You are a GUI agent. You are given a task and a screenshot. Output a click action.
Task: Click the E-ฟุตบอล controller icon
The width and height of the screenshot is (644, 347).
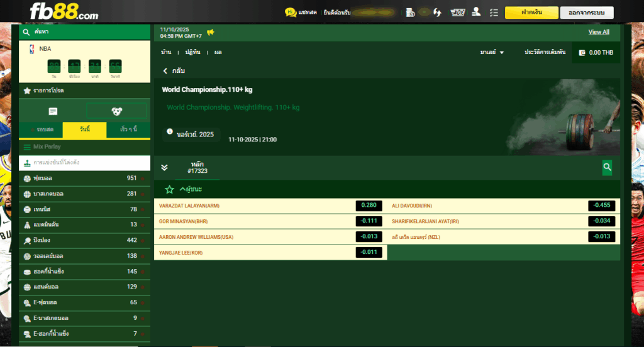(27, 302)
